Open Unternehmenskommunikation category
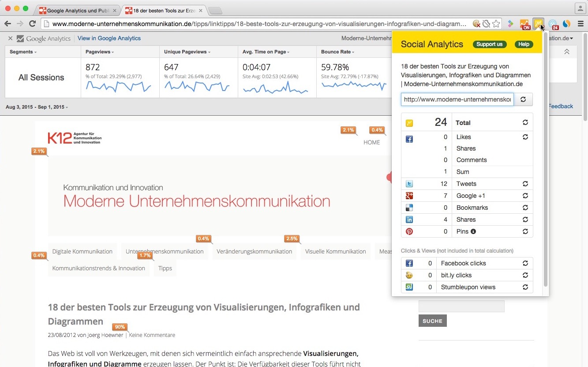The height and width of the screenshot is (367, 588). [x=165, y=251]
